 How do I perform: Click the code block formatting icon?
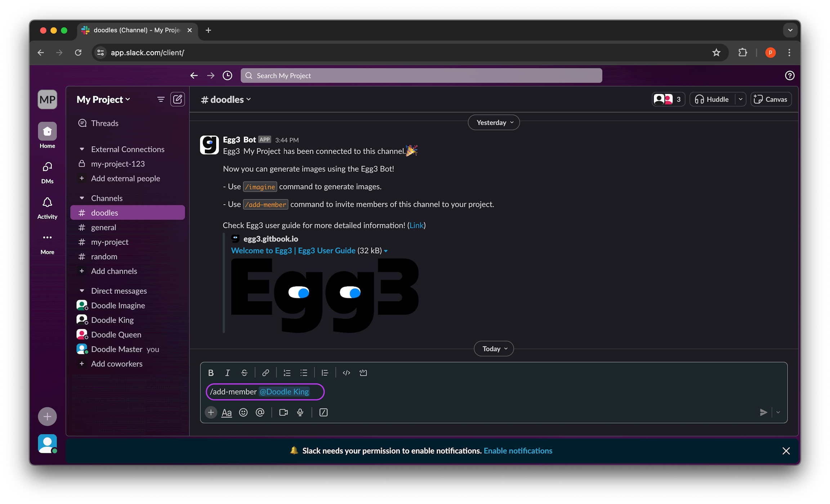363,373
